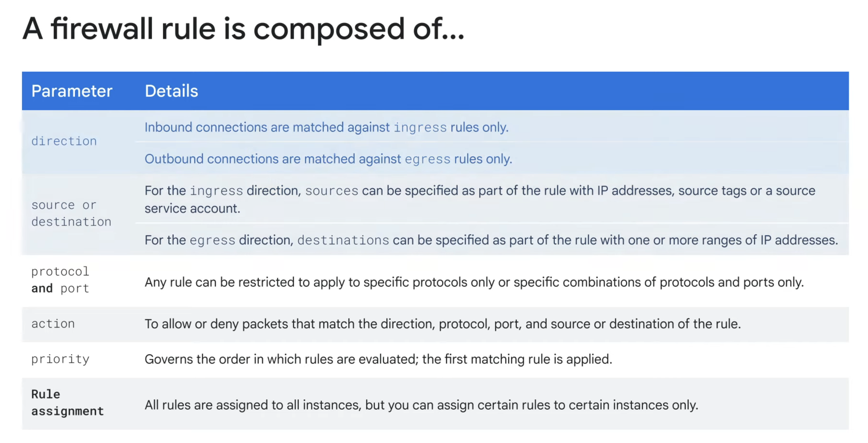Click the 'Details' column header

pyautogui.click(x=171, y=91)
